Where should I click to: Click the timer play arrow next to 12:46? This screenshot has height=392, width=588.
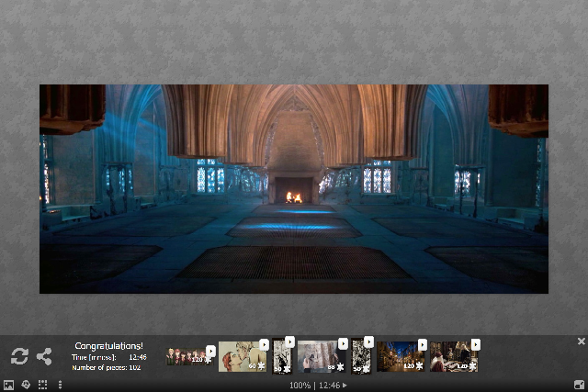[x=345, y=385]
